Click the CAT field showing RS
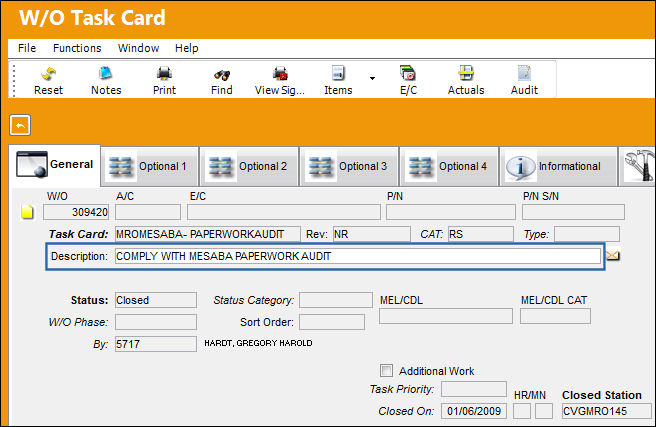Viewport: 656px width, 427px height. click(481, 234)
